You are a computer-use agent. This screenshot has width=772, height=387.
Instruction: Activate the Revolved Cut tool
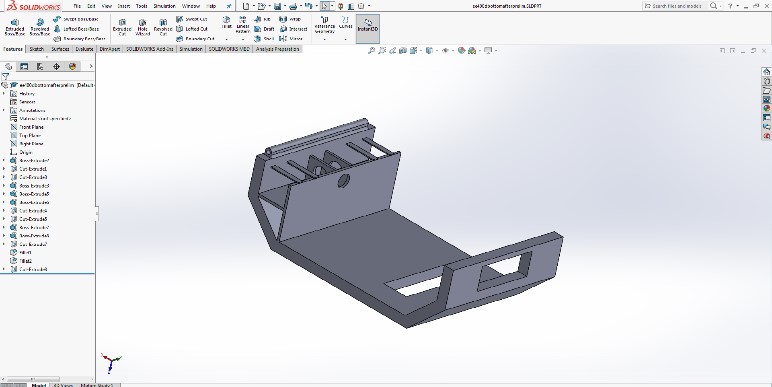click(162, 28)
